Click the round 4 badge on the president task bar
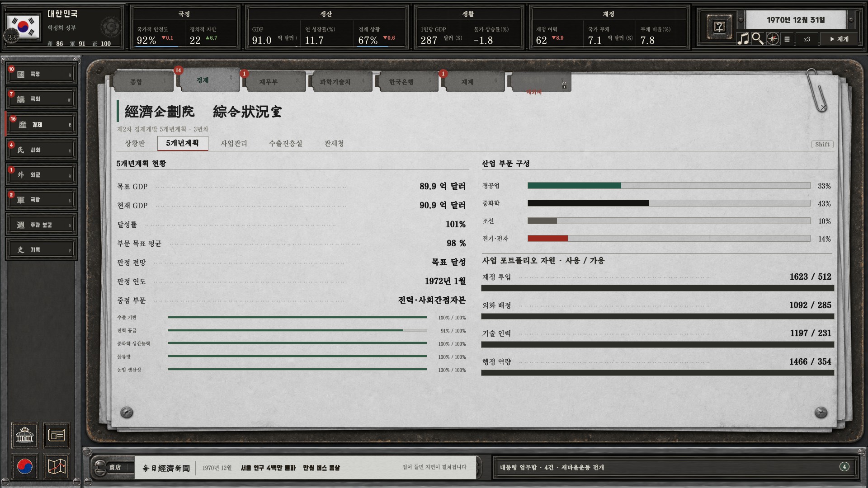This screenshot has width=868, height=488. point(844,467)
